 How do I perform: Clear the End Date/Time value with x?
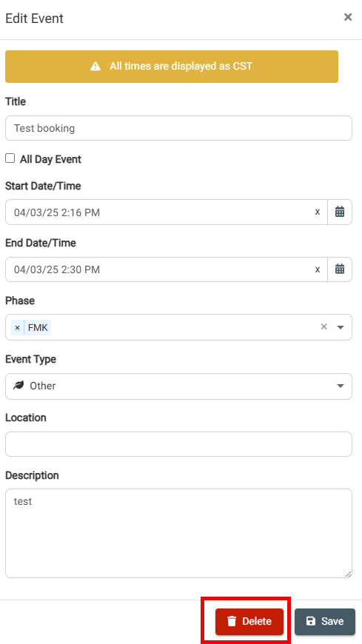point(317,269)
